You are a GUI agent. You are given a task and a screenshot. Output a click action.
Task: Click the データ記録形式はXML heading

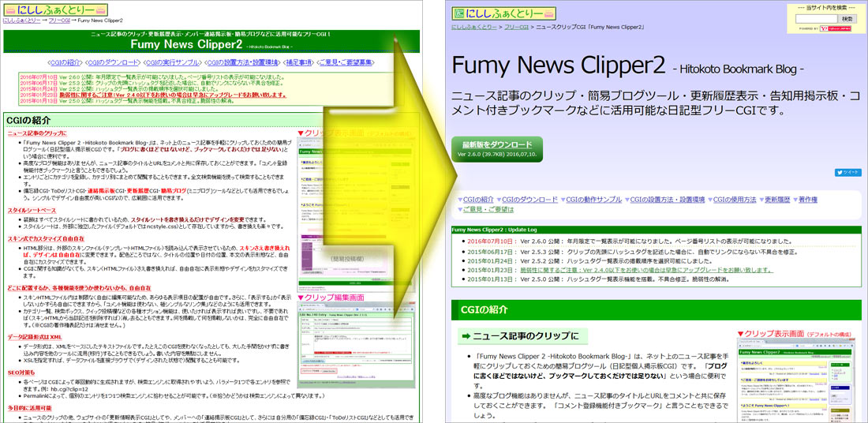(x=36, y=337)
